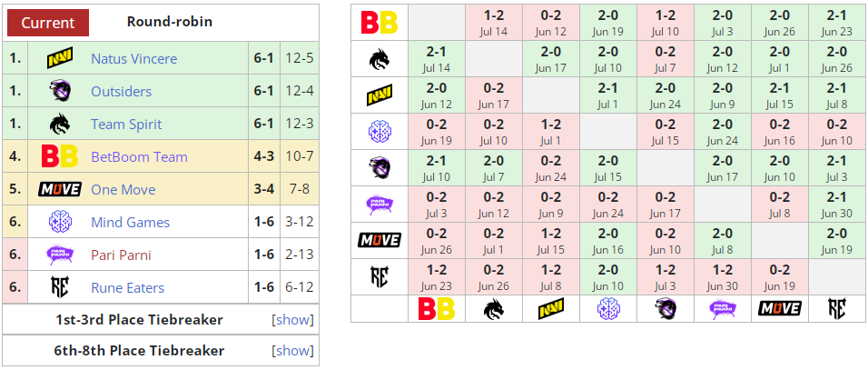Open the Pari Parni team link

coord(121,255)
